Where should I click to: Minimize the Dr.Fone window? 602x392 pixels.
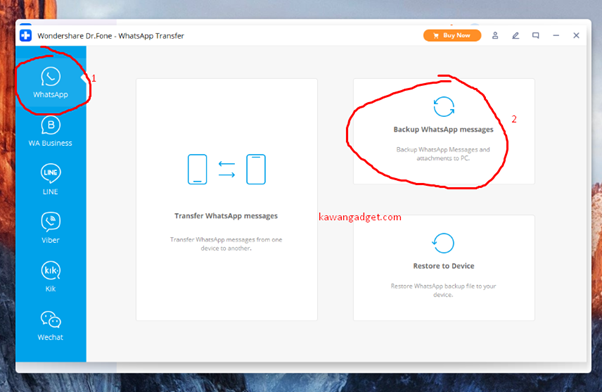556,36
